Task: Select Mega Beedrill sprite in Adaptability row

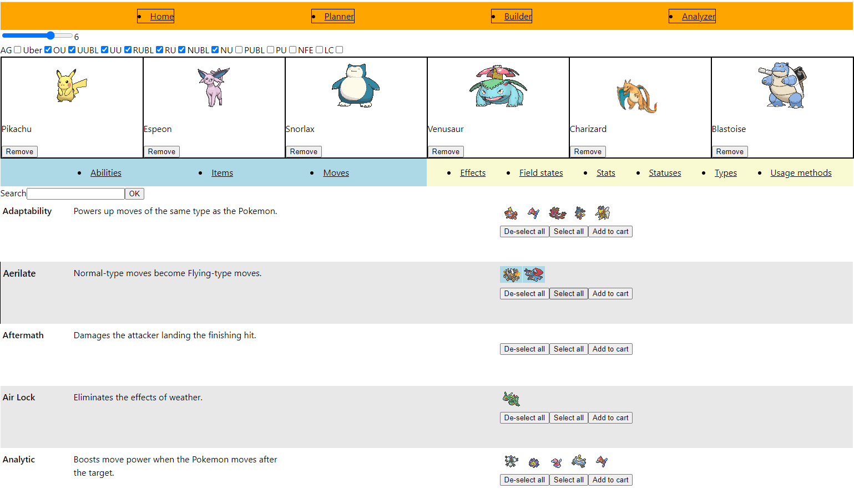Action: (603, 213)
